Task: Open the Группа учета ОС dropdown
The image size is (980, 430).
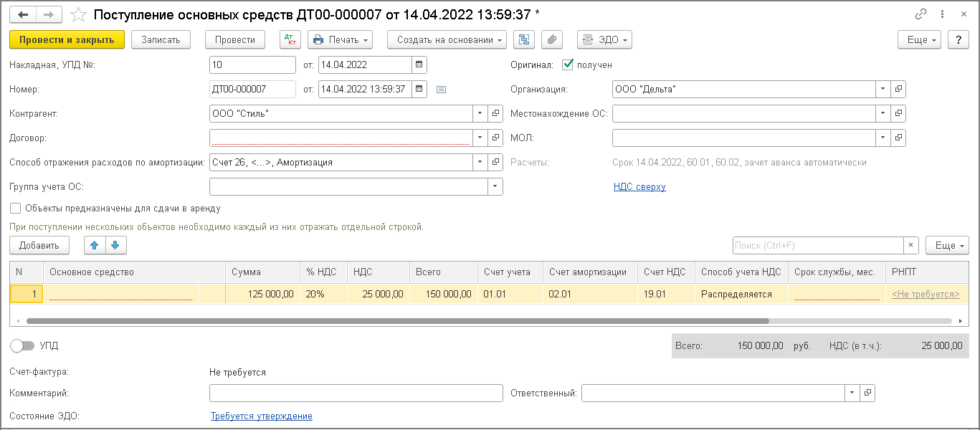Action: tap(495, 186)
